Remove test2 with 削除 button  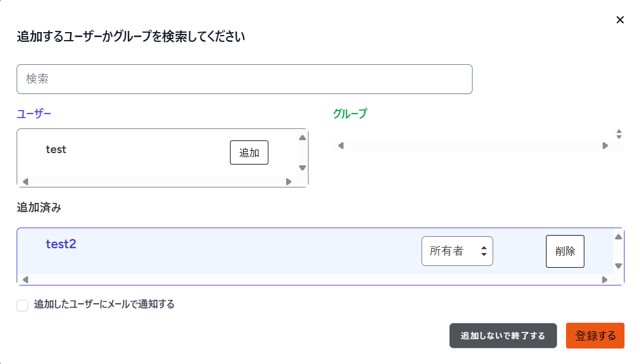click(565, 252)
